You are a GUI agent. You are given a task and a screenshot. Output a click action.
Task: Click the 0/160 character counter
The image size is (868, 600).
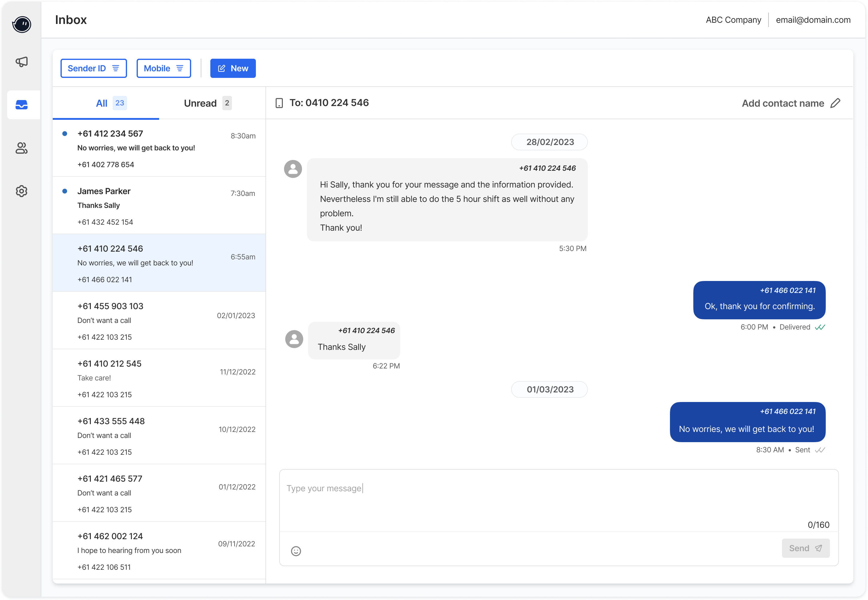click(x=818, y=525)
